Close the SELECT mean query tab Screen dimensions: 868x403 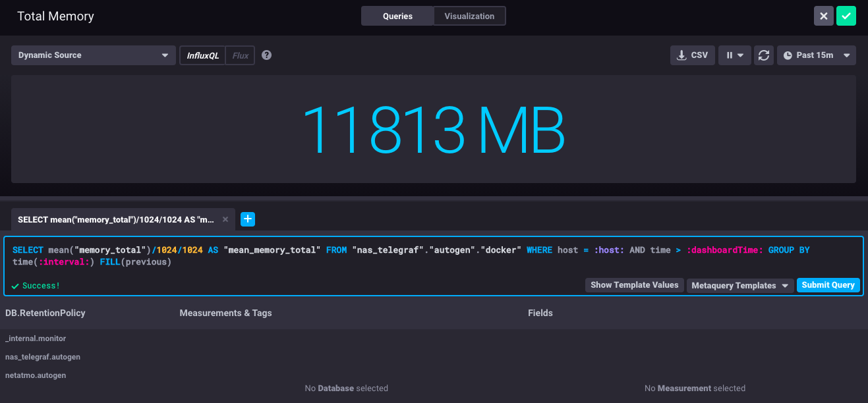pyautogui.click(x=225, y=220)
